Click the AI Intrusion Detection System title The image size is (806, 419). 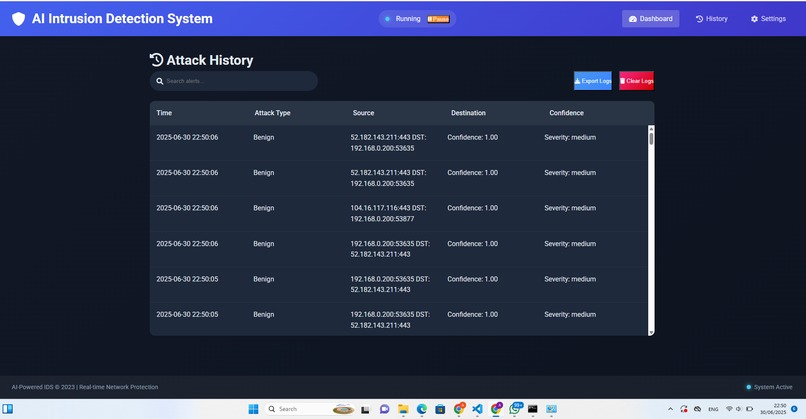[x=122, y=19]
